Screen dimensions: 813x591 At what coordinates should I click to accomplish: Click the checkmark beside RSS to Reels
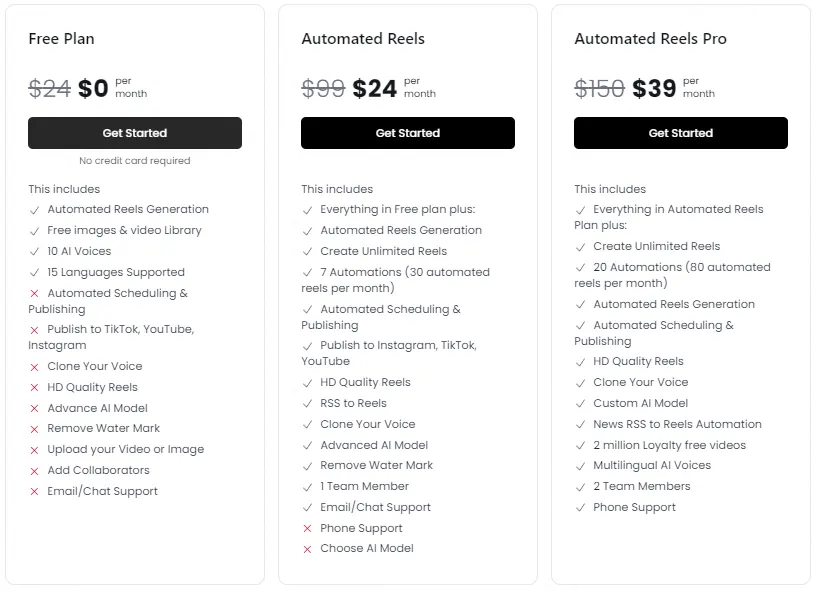tap(307, 403)
